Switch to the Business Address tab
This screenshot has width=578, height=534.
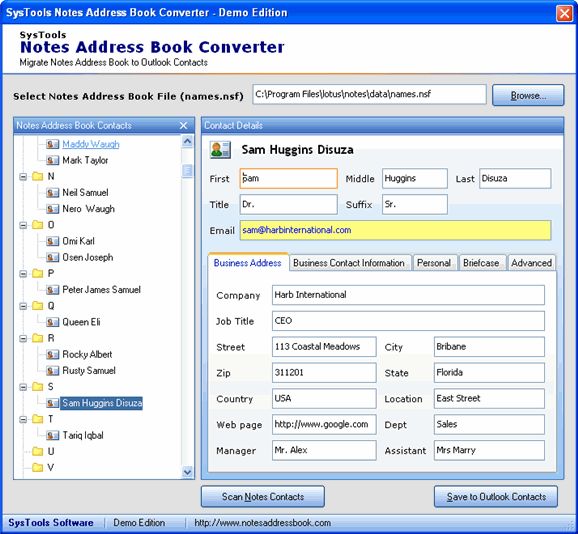248,263
